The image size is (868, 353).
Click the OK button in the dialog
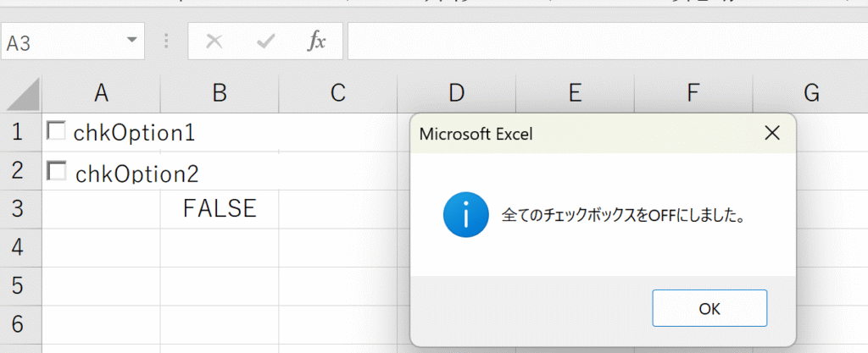click(x=709, y=309)
